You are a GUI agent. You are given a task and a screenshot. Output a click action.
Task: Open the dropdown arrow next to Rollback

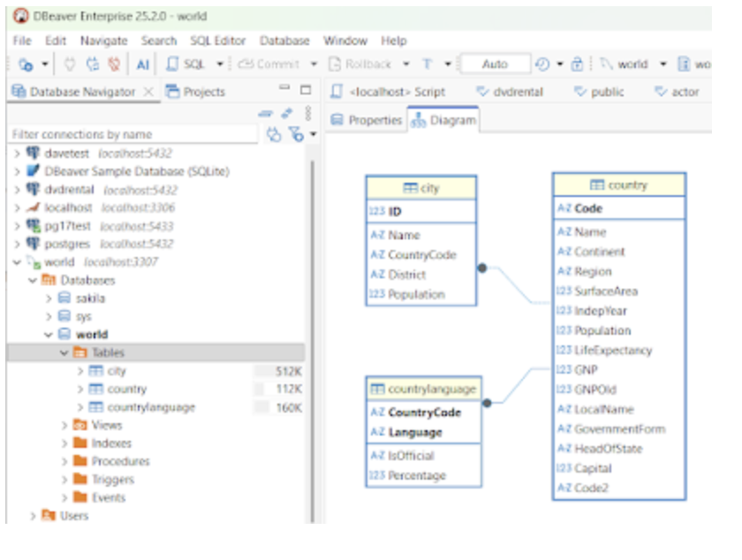[406, 64]
